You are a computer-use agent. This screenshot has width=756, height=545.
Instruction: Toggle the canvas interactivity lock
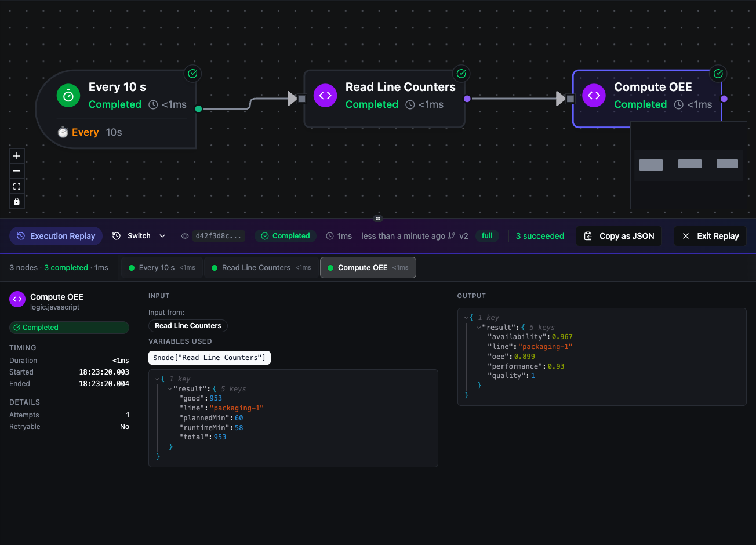tap(17, 201)
